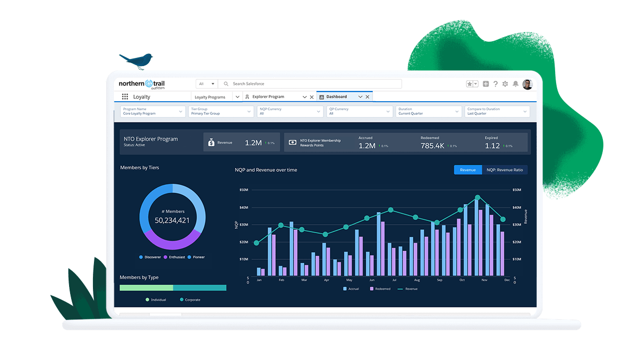Switch to the Dashboard tab
Screen dimensions: 644x363
pyautogui.click(x=338, y=96)
